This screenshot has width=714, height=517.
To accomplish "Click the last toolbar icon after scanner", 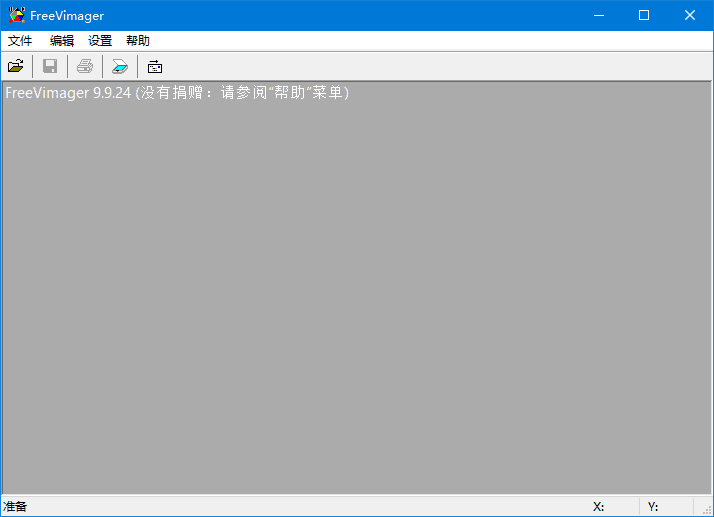I will 155,67.
